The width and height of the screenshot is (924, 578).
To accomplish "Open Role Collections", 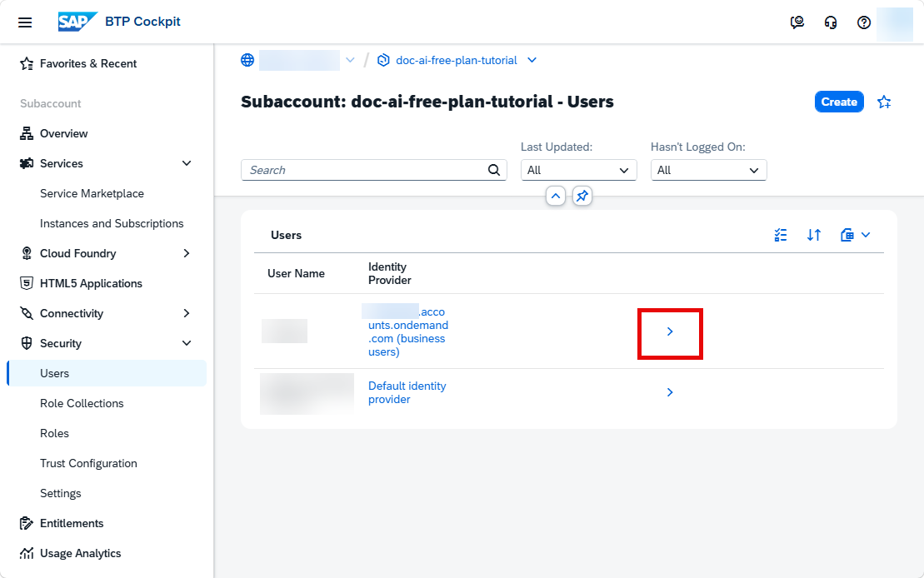I will click(x=82, y=404).
